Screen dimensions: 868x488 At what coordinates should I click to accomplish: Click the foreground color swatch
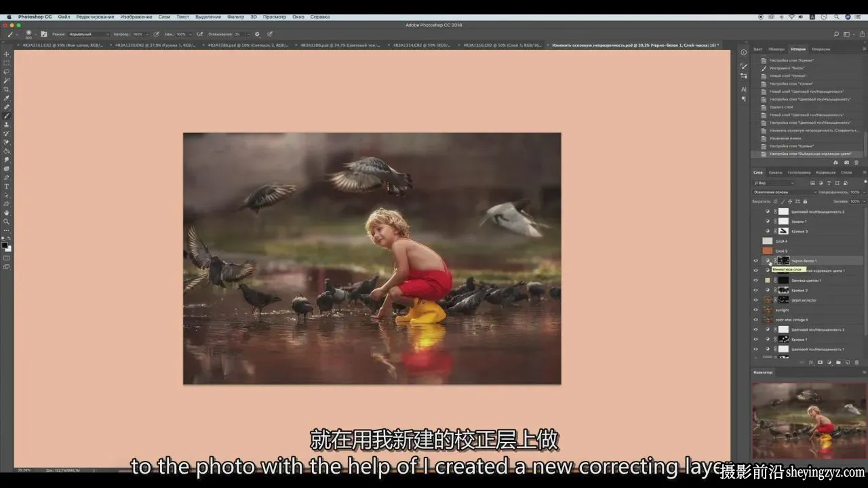point(5,245)
